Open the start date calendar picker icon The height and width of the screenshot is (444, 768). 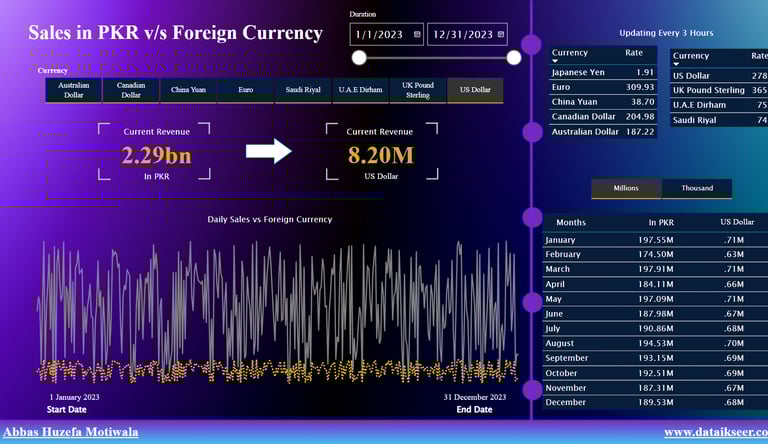[x=417, y=34]
